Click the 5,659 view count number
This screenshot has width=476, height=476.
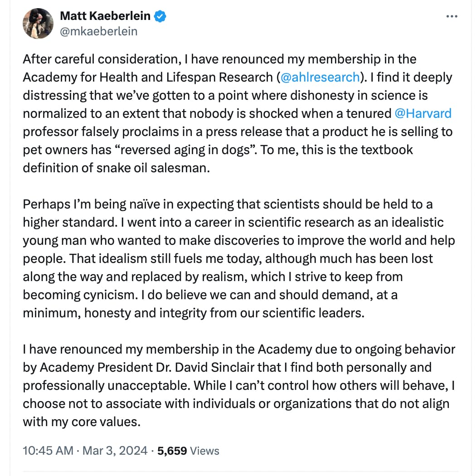[172, 451]
